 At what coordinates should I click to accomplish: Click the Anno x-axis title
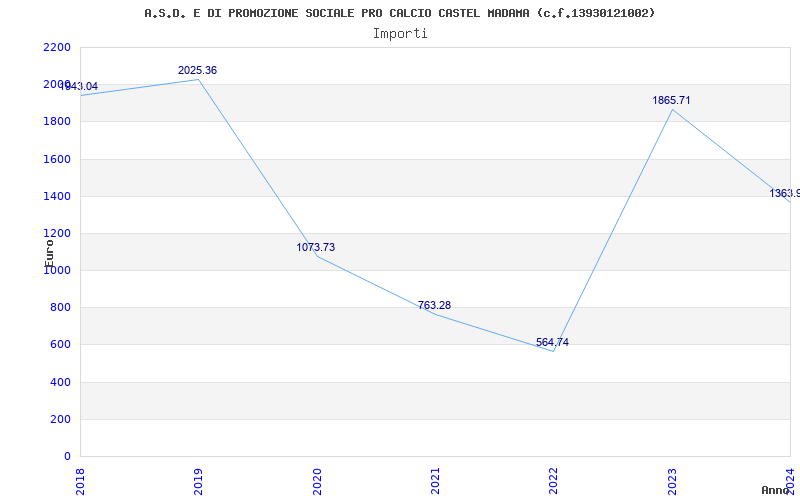[776, 490]
